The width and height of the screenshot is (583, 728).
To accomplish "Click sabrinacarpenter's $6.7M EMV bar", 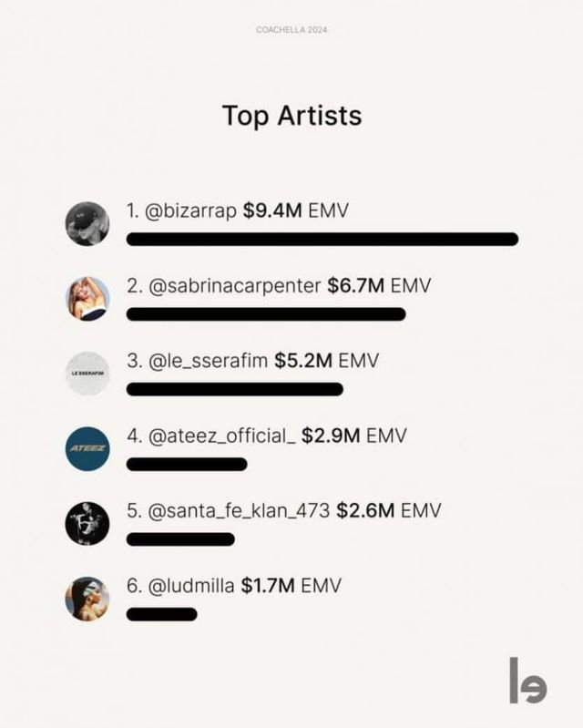I will point(265,314).
